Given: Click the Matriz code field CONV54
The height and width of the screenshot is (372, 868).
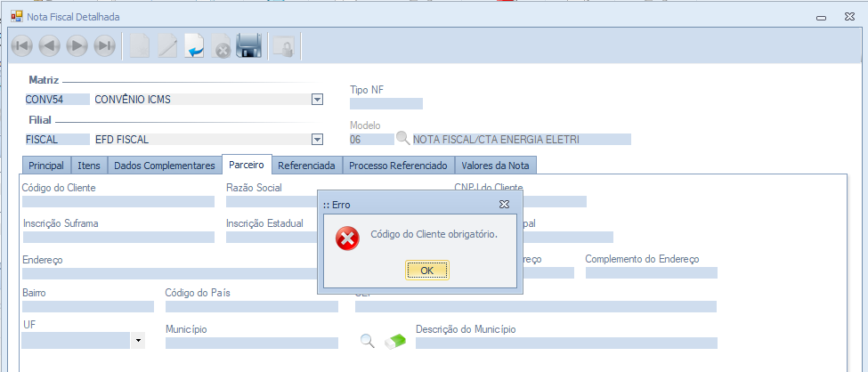Looking at the screenshot, I should [57, 100].
